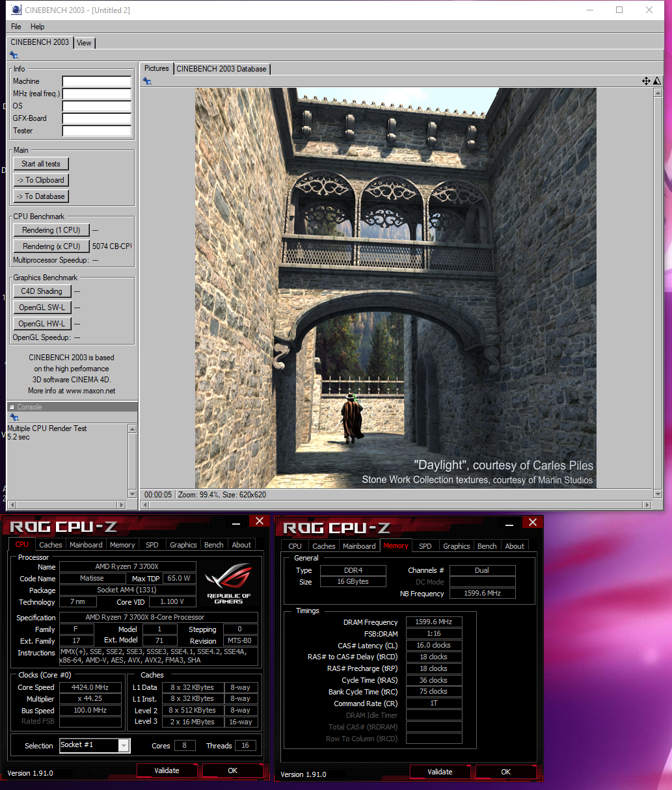Viewport: 672px width, 790px height.
Task: Open the CINEBENCH 2003 Database tab
Action: click(222, 69)
